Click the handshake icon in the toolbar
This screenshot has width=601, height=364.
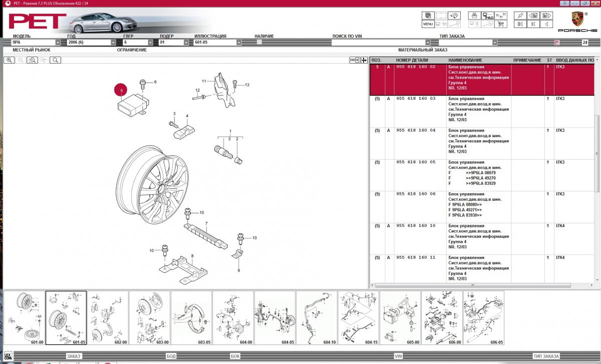pos(454,16)
